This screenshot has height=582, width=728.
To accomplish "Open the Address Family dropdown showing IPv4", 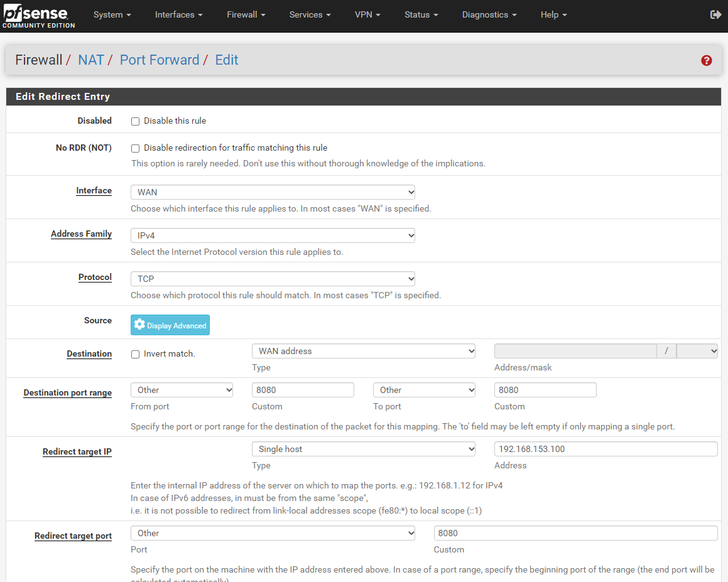I will (273, 235).
